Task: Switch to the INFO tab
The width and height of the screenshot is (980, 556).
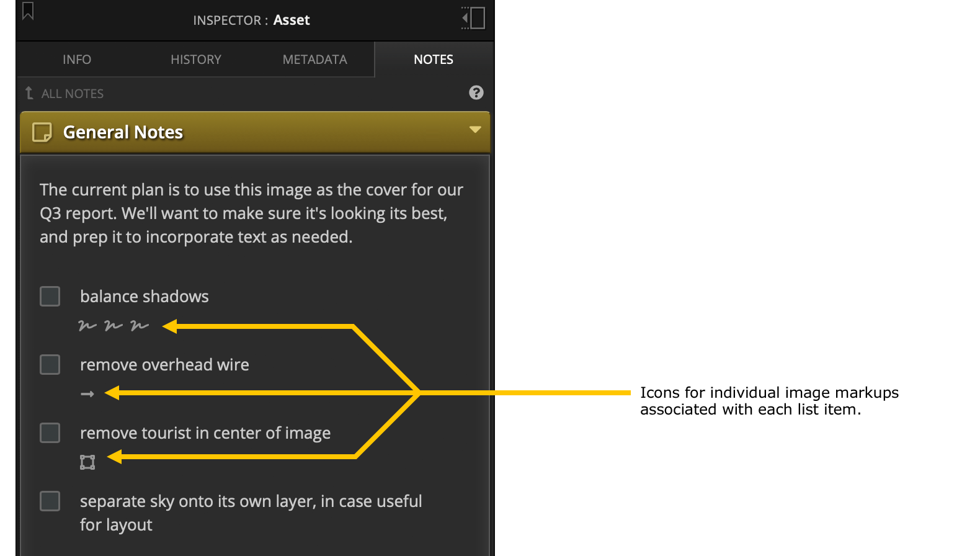Action: (77, 60)
